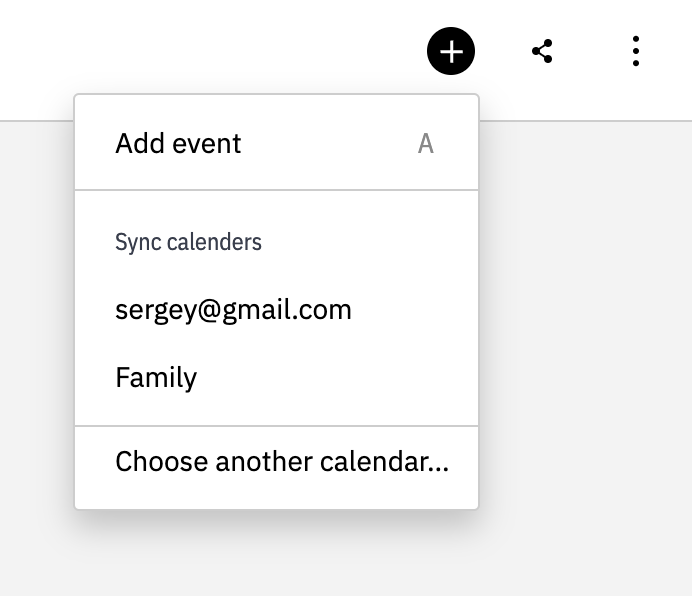Choose the Gmail account calendar entry
Screen dimensions: 692x596
[233, 309]
